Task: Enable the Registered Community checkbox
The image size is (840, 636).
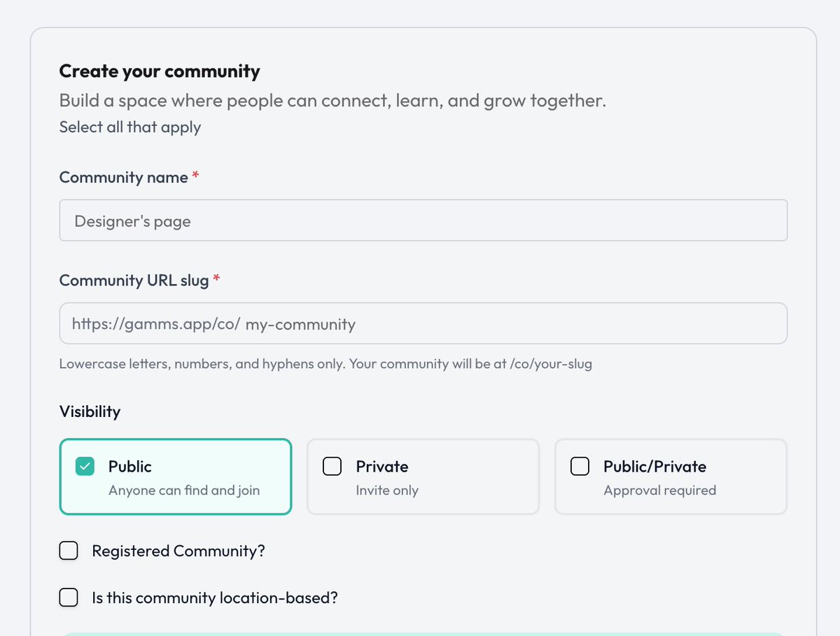Action: (x=69, y=551)
